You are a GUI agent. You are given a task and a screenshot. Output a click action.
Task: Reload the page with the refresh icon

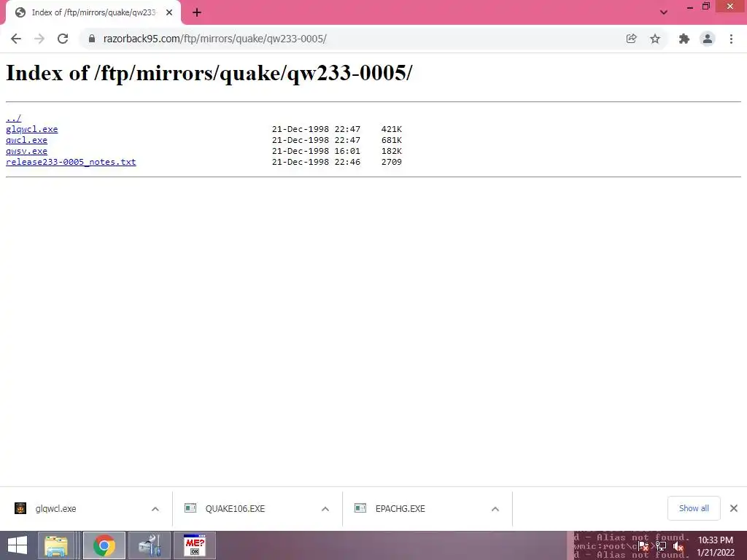tap(63, 39)
